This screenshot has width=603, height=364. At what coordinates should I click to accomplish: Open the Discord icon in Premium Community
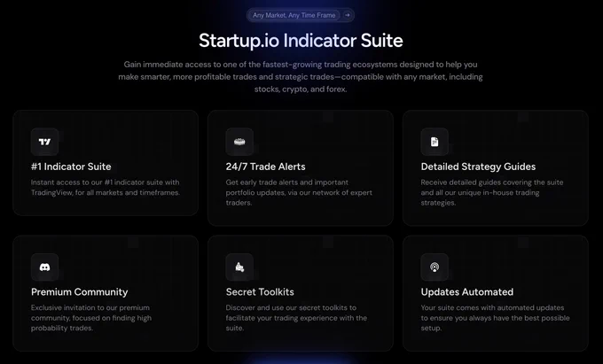44,267
